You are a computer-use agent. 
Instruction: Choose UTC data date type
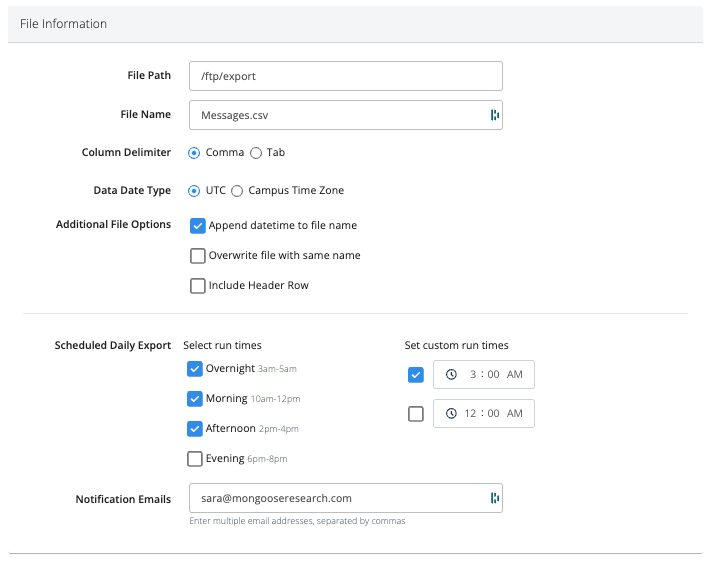(194, 191)
